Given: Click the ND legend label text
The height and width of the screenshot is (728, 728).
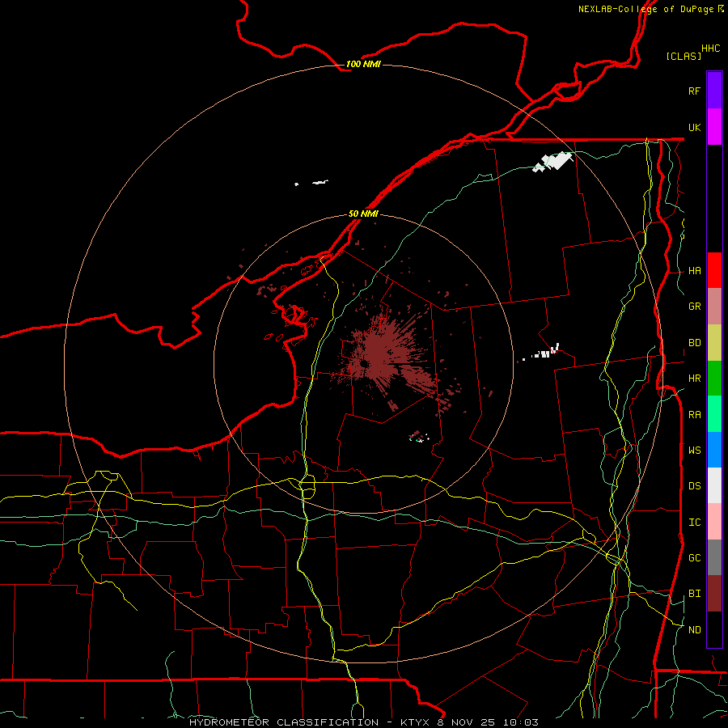Looking at the screenshot, I should pyautogui.click(x=695, y=629).
